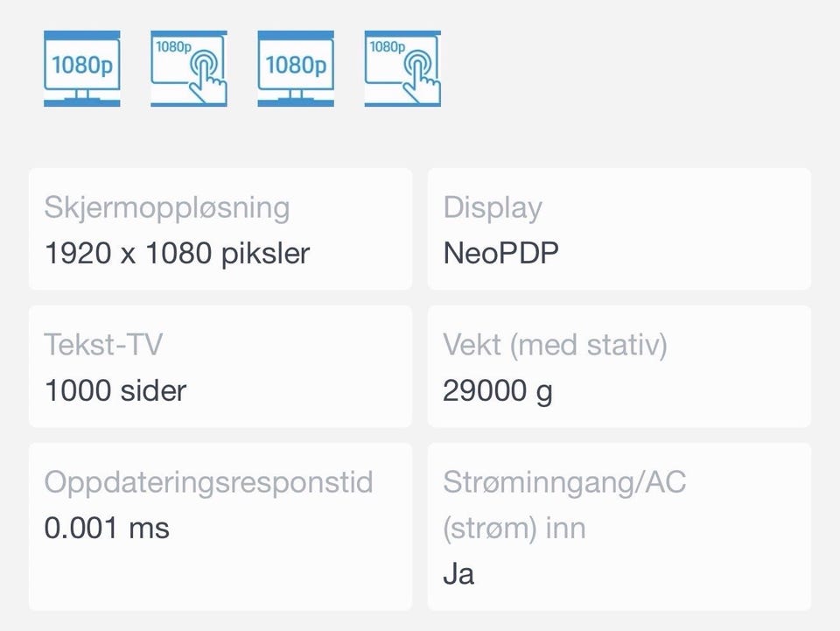Screen dimensions: 840x631
Task: Click the 1000 sider value
Action: point(115,390)
